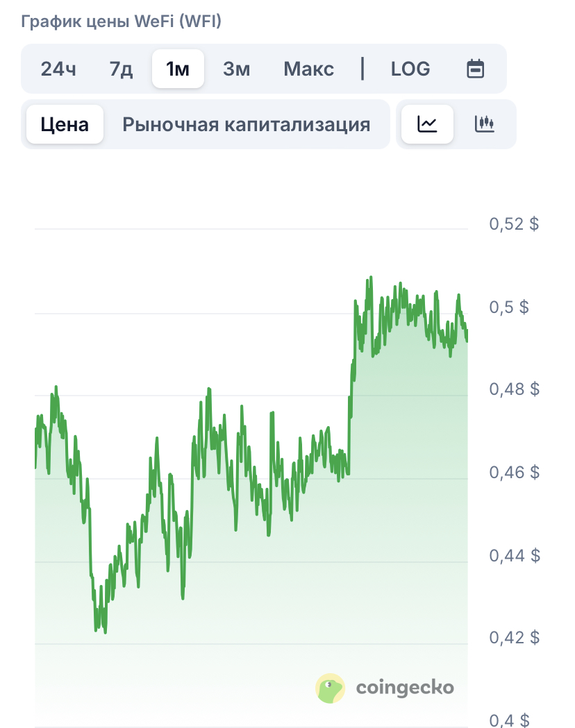
Task: Toggle LOG scale on the chart
Action: pos(410,69)
